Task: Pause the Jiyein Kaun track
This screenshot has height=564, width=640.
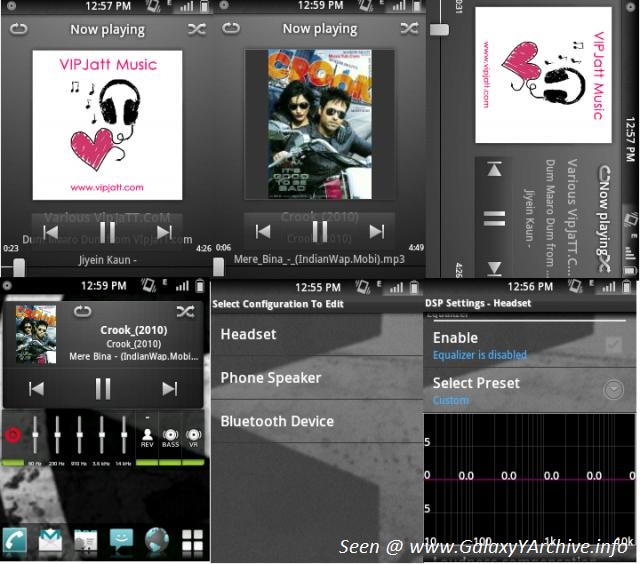Action: [x=107, y=232]
